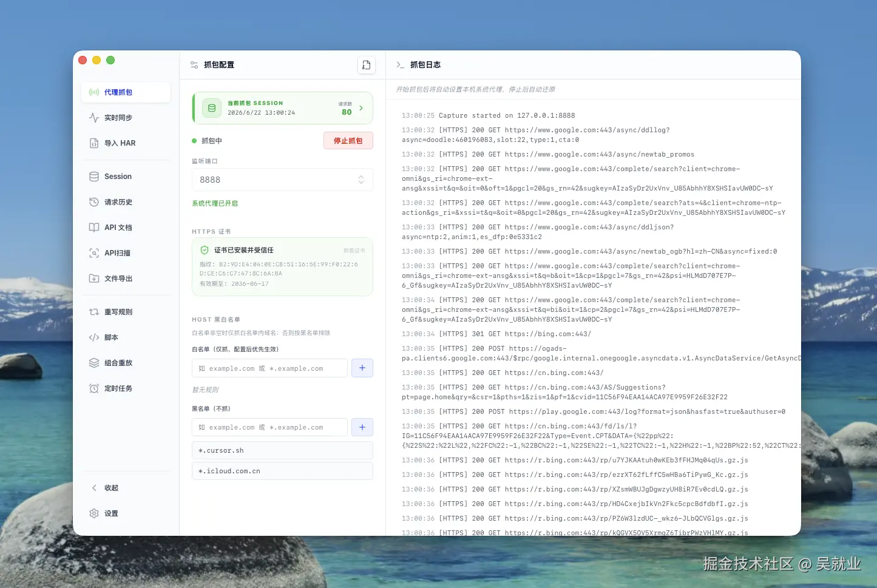Open the 当前抓包 SESSION card chevron
The width and height of the screenshot is (877, 588).
click(361, 108)
